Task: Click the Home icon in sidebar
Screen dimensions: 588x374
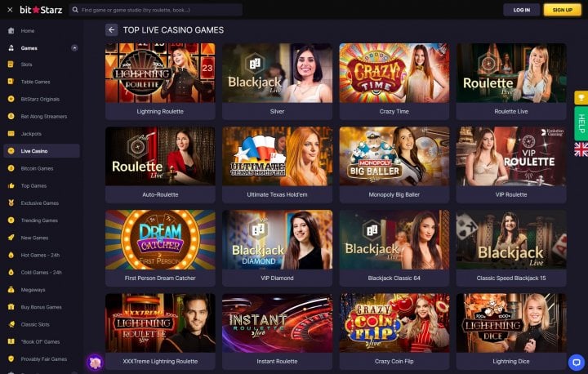Action: pyautogui.click(x=11, y=31)
